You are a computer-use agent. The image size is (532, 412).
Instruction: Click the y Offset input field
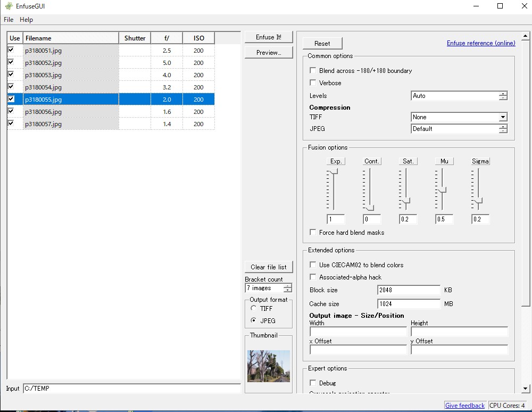tap(460, 350)
